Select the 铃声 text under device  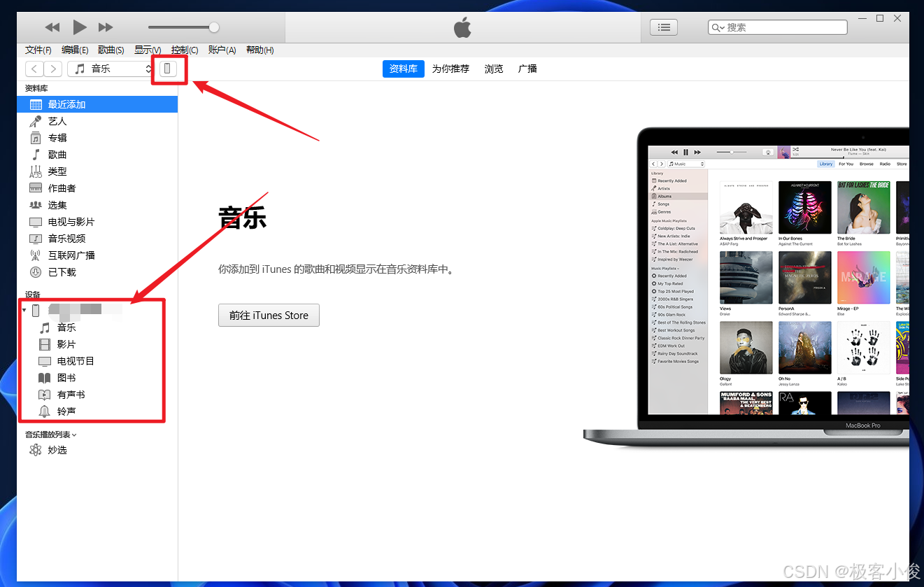click(66, 411)
